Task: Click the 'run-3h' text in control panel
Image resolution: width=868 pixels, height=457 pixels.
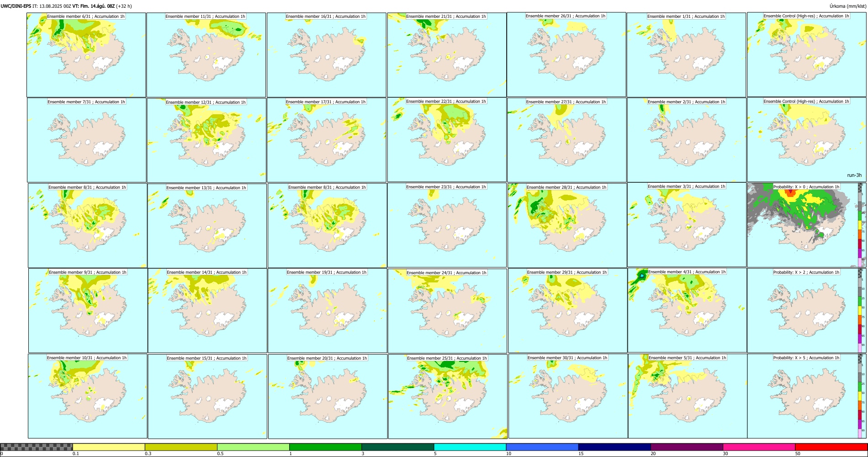Action: click(x=854, y=175)
